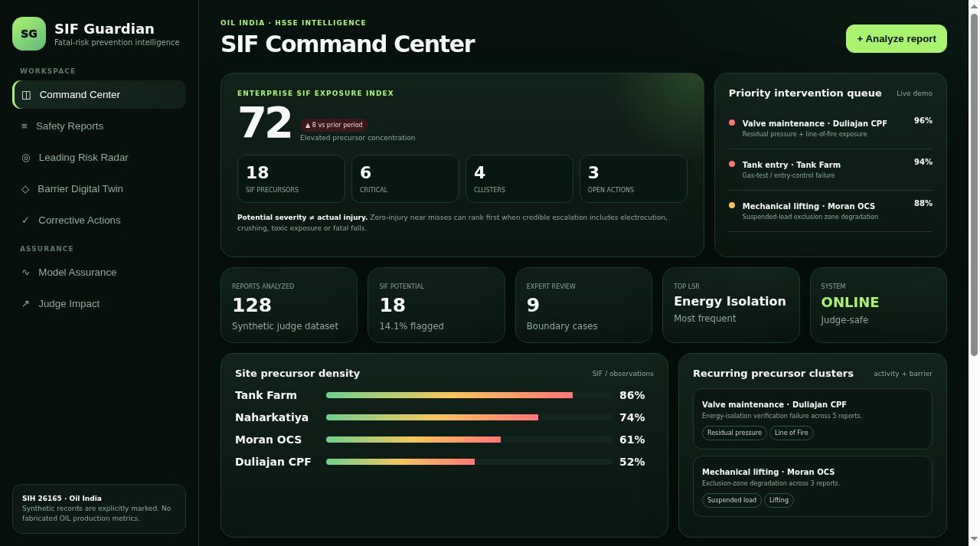Image resolution: width=980 pixels, height=546 pixels.
Task: Open the System ONLINE status card
Action: tap(878, 305)
